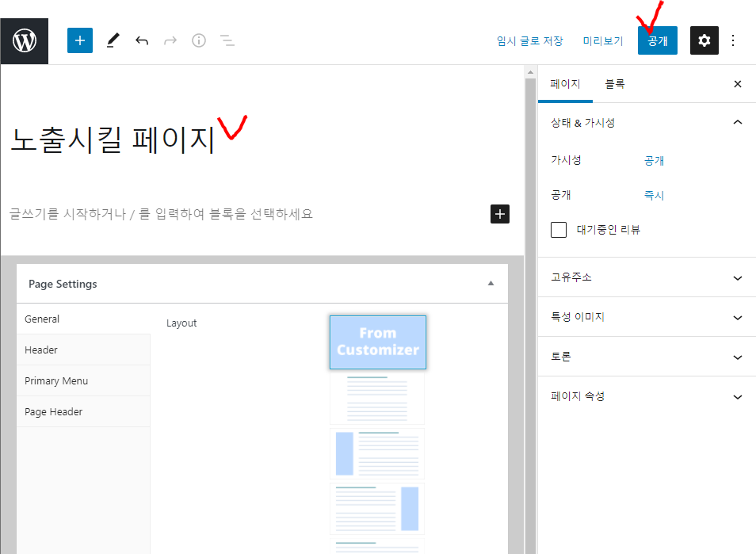Expand the 특성 이미지 panel
This screenshot has height=554, width=756.
[x=647, y=317]
